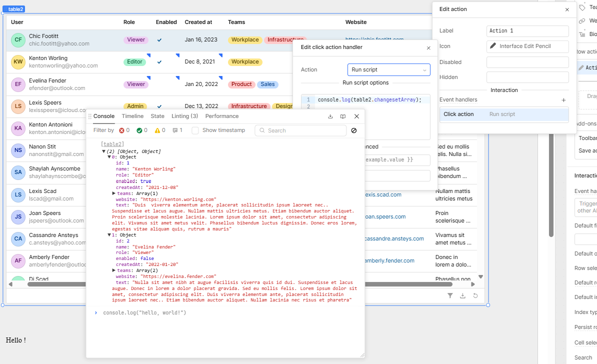
Task: Filter console by log messages
Action: coord(177,130)
